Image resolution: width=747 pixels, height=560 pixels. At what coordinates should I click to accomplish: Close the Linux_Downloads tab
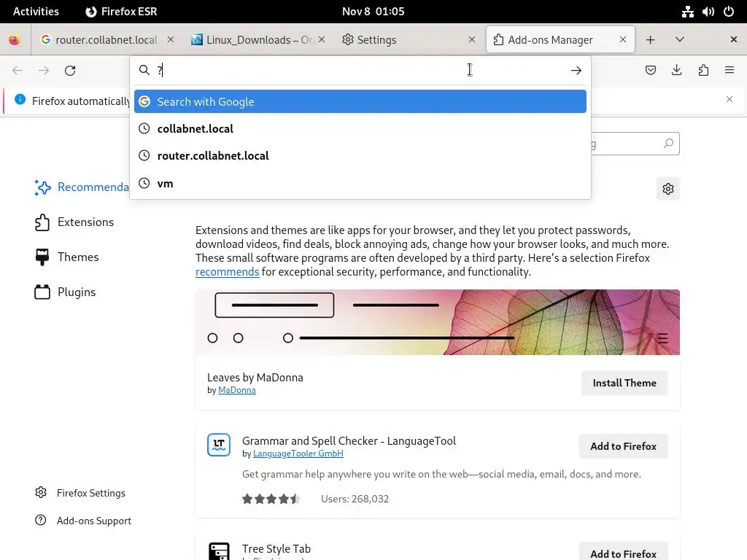tap(322, 39)
